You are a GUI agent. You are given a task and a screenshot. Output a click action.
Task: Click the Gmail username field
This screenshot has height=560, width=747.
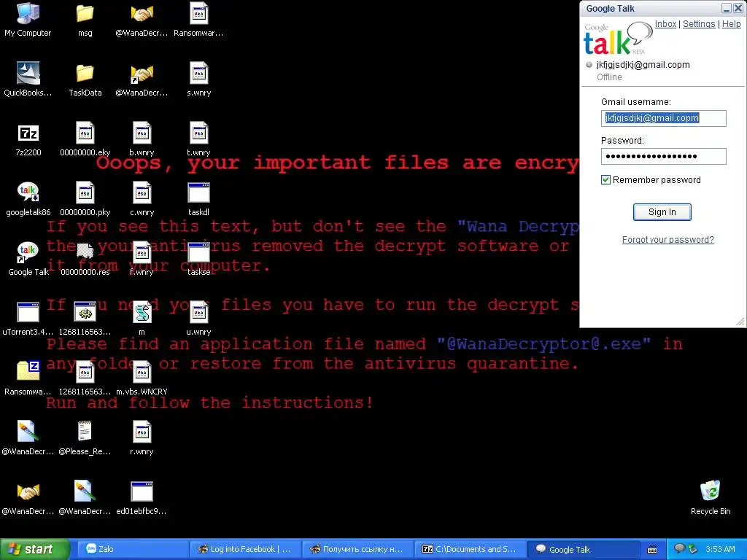[663, 118]
